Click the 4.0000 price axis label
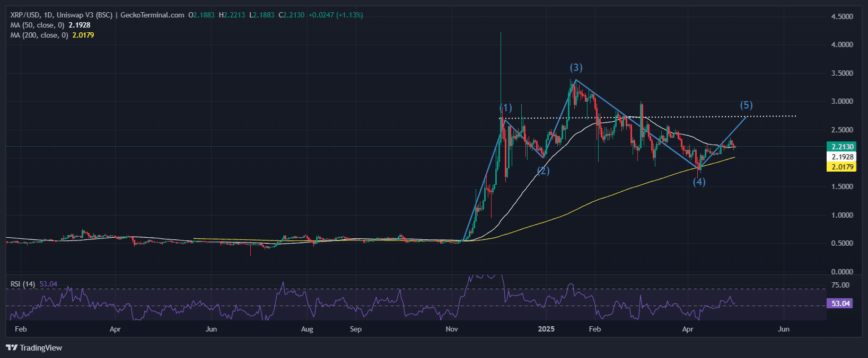The height and width of the screenshot is (358, 868). (842, 44)
